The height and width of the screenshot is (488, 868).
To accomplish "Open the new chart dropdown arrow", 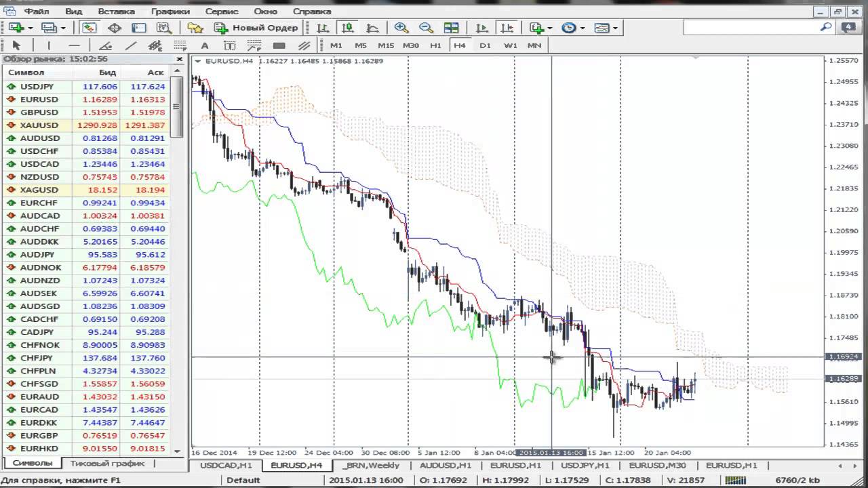I will coord(28,28).
